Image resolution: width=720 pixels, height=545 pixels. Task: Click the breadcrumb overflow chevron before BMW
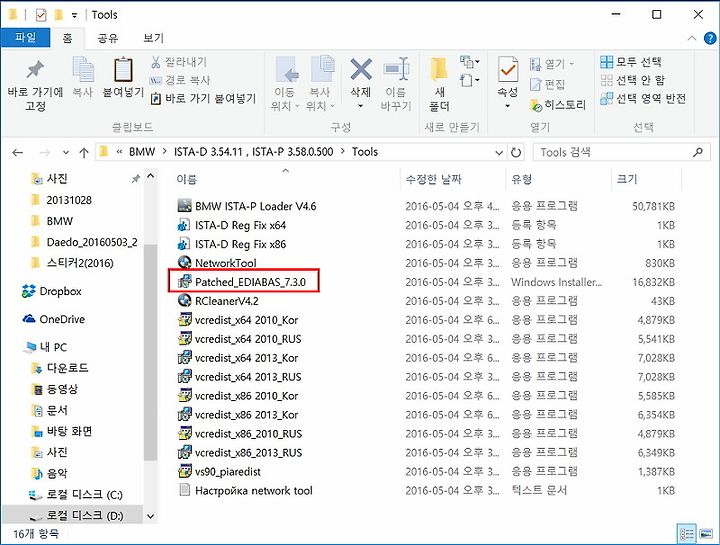[119, 152]
